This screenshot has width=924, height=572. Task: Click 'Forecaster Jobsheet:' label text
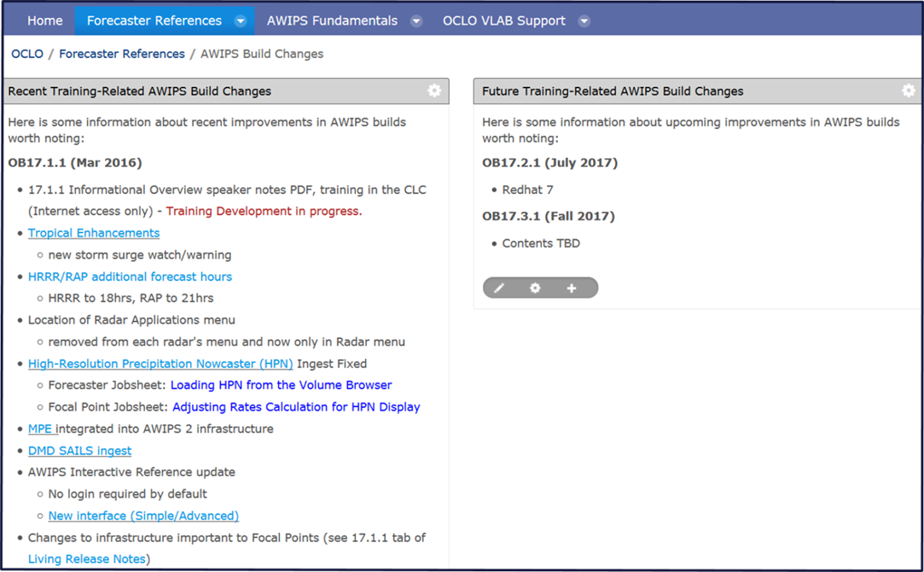(x=108, y=385)
